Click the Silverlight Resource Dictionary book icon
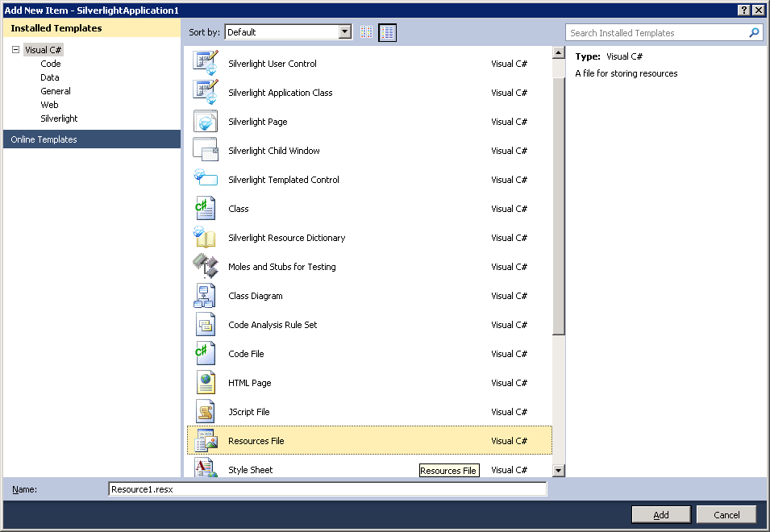 205,237
